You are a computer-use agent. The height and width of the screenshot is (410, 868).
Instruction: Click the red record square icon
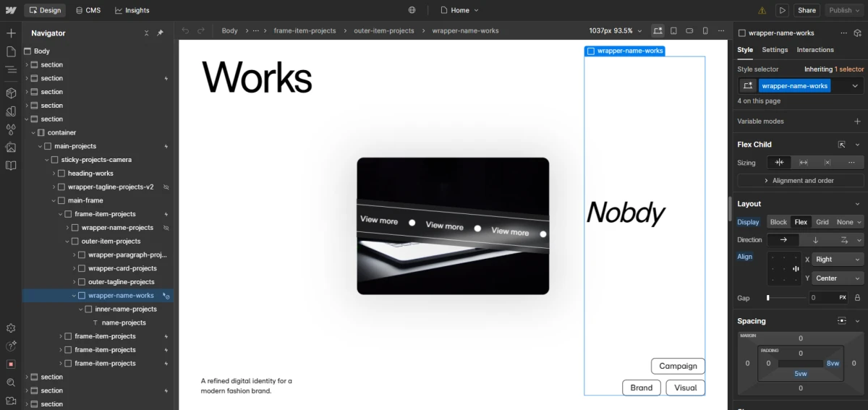(x=11, y=364)
